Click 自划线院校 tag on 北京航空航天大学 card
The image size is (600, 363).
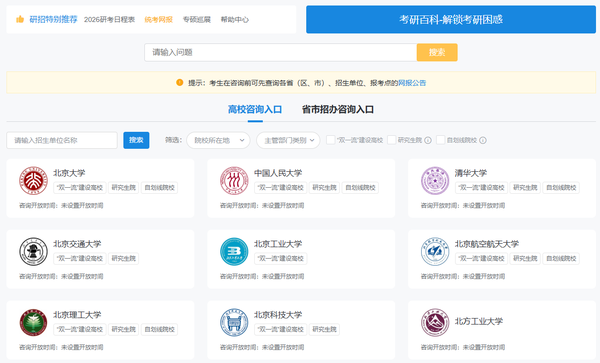point(561,259)
